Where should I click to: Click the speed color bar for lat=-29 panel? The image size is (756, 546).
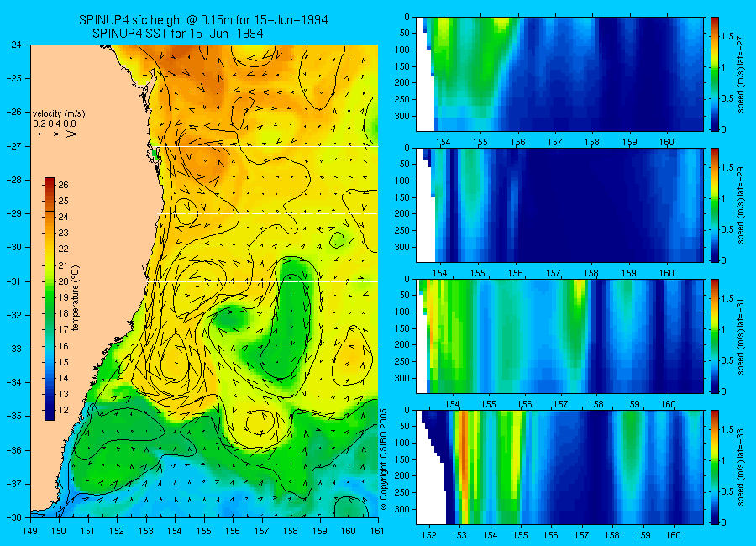click(x=715, y=205)
